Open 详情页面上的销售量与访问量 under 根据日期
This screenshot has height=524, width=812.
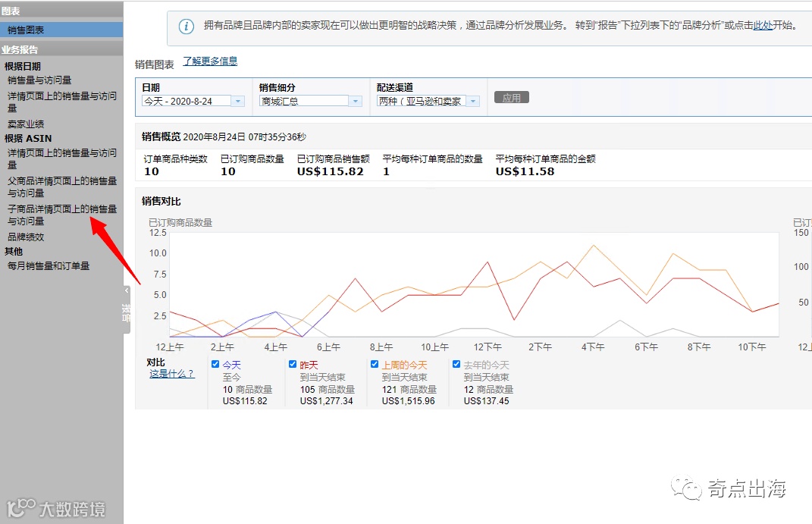[x=61, y=102]
